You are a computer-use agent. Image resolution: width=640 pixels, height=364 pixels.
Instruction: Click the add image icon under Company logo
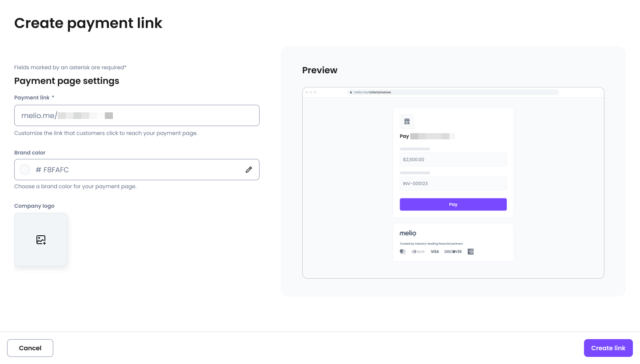(x=41, y=240)
